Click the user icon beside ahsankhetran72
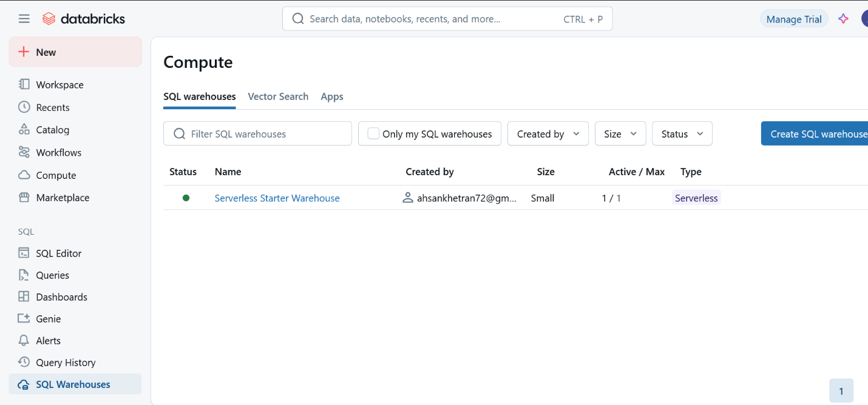The height and width of the screenshot is (405, 868). pyautogui.click(x=409, y=198)
